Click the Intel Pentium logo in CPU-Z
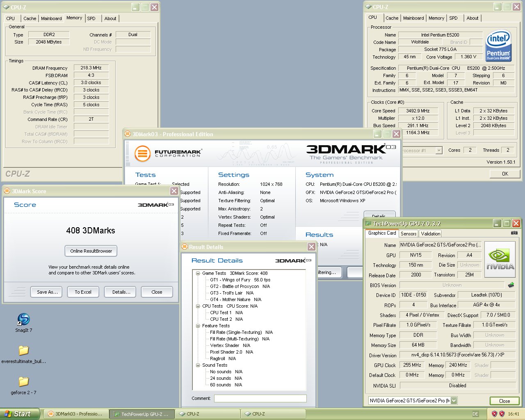 [498, 46]
